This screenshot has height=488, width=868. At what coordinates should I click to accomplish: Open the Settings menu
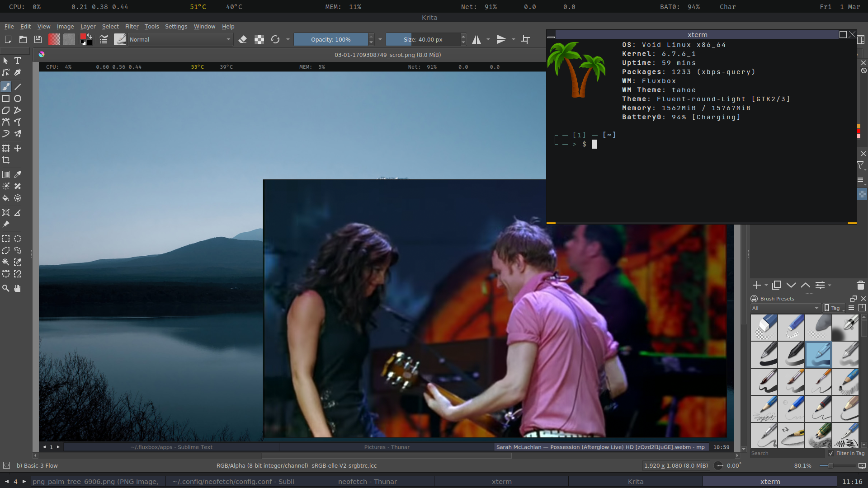tap(176, 27)
